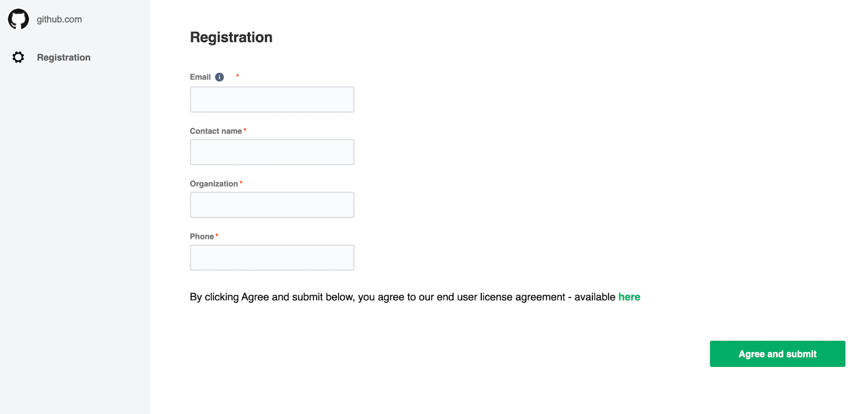The image size is (868, 414).
Task: Click the gear icon beside Registration
Action: pyautogui.click(x=18, y=57)
